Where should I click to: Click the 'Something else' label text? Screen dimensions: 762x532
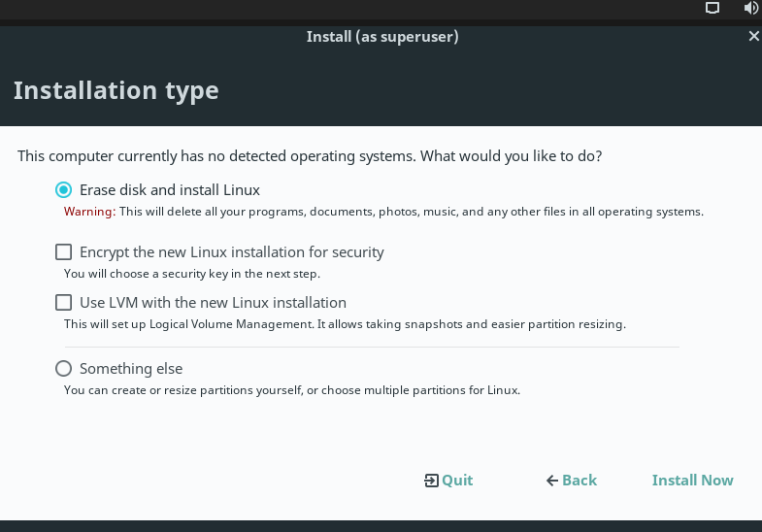pos(131,369)
